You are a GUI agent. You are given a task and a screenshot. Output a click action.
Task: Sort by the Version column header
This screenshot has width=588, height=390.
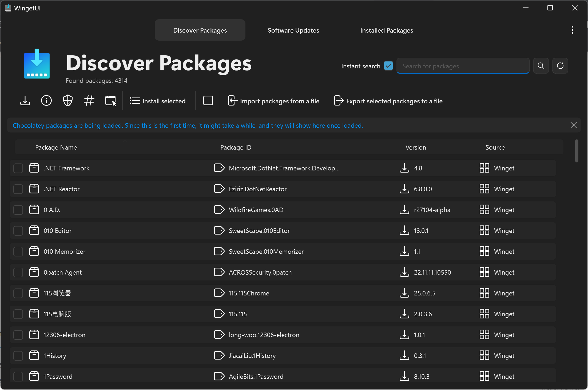[x=416, y=147]
